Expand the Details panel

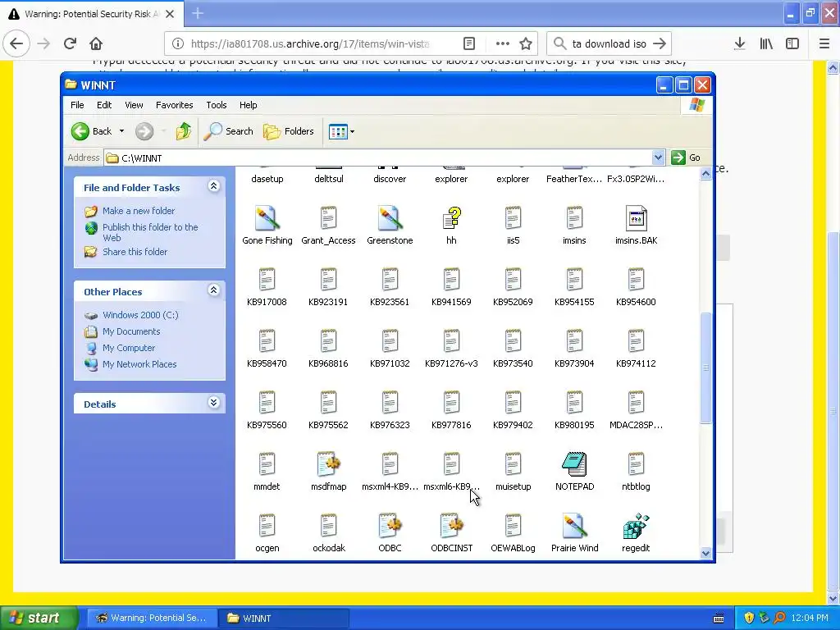214,402
